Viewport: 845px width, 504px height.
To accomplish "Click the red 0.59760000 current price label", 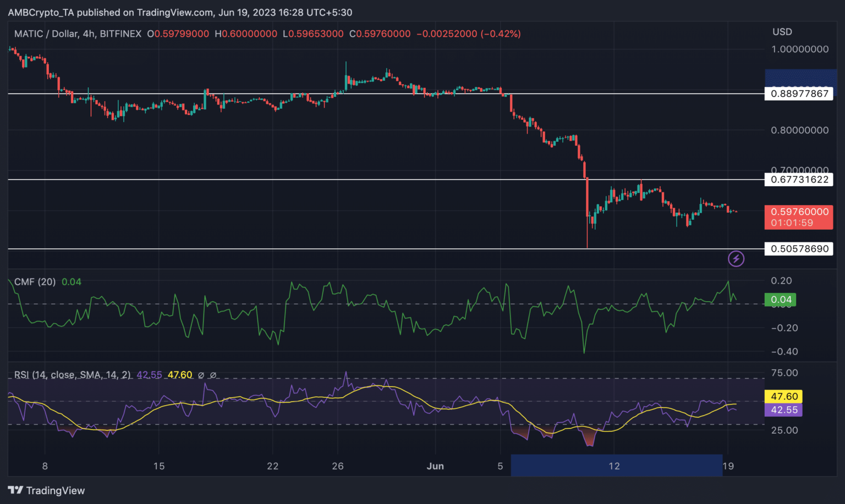I will [x=799, y=217].
